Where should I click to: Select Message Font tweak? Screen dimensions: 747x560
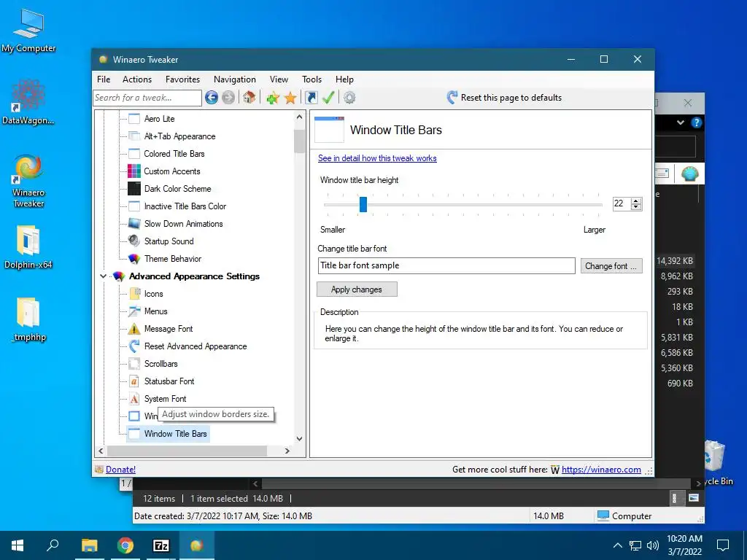point(169,329)
